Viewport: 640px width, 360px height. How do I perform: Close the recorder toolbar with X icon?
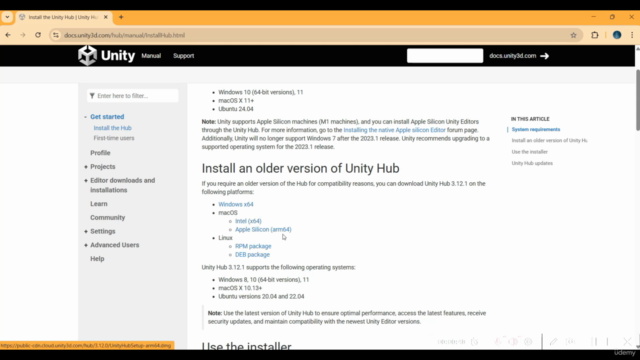pos(627,342)
